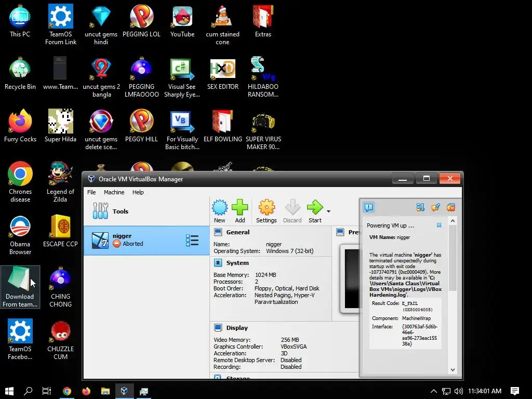
Task: Open the Machine menu in VirtualBox
Action: 114,192
